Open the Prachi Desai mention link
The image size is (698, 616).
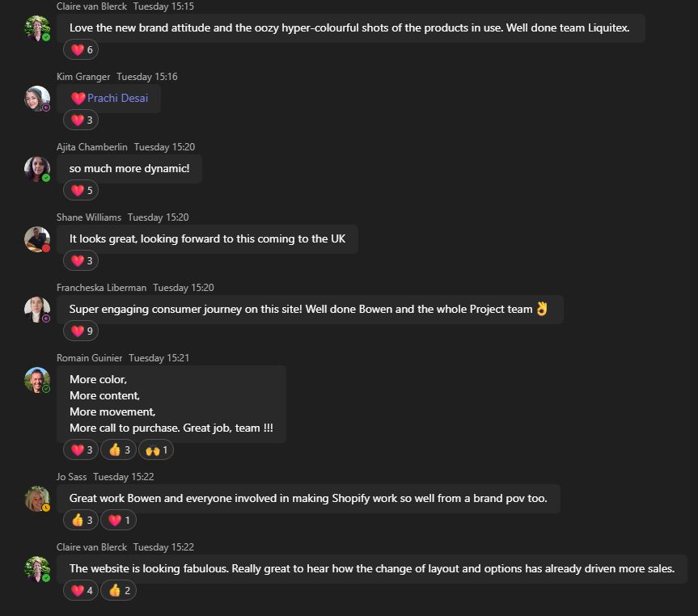pos(117,99)
